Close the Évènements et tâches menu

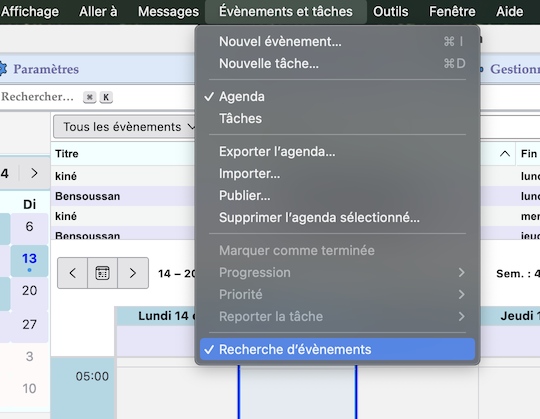pyautogui.click(x=286, y=12)
